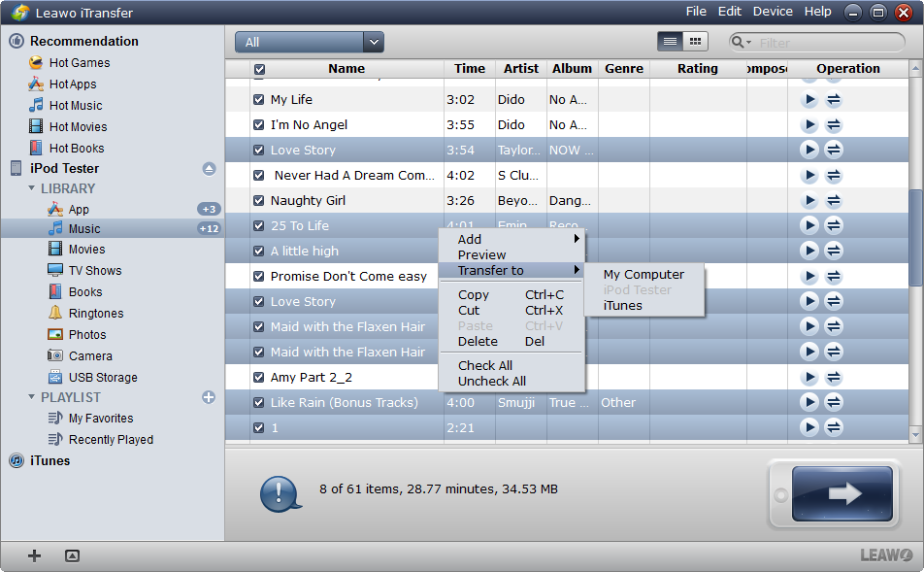The width and height of the screenshot is (924, 572).
Task: Open the iTunes library section
Action: tap(49, 460)
